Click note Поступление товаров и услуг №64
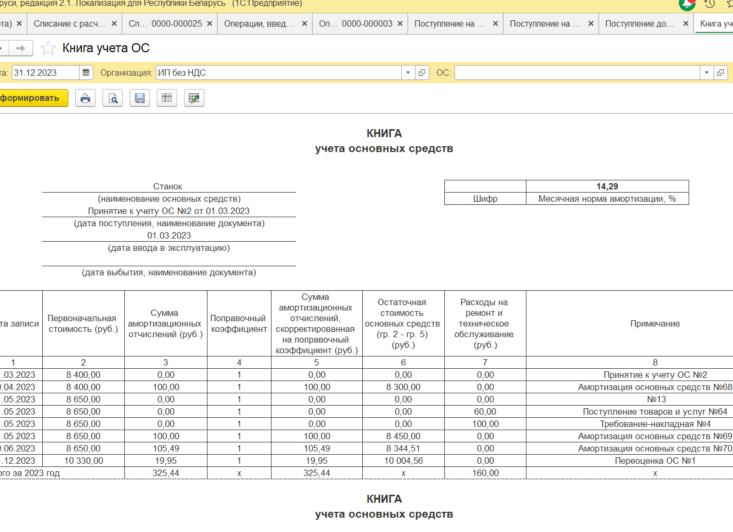The width and height of the screenshot is (733, 532). pyautogui.click(x=654, y=411)
